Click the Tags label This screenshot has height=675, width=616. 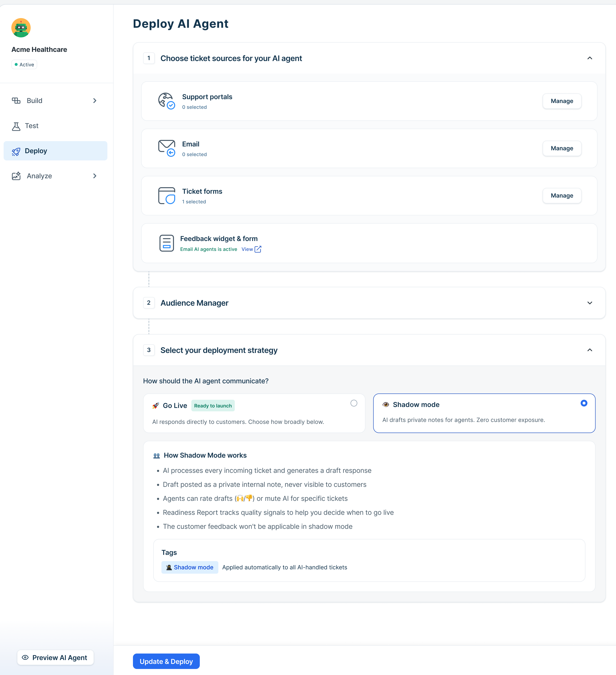[169, 552]
